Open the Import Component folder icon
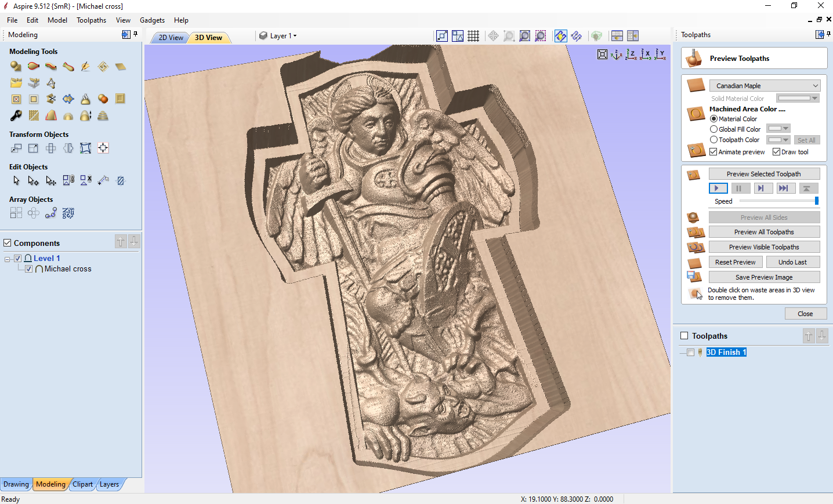 click(16, 83)
